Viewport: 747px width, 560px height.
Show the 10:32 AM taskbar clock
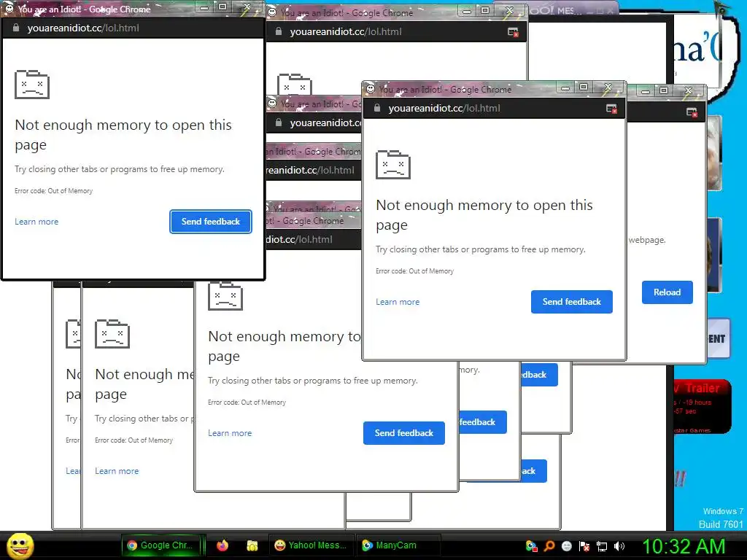[684, 547]
